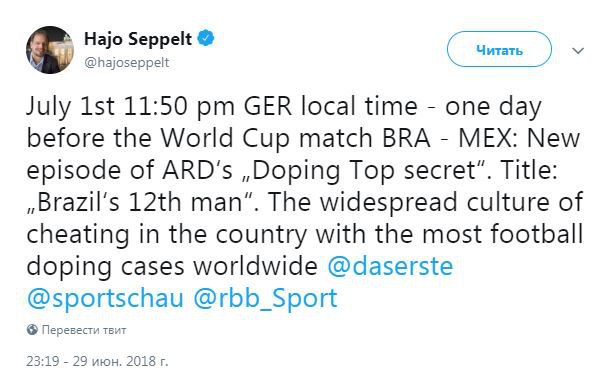Translate the tweet via Перевести твит
Image resolution: width=610 pixels, height=380 pixels.
[84, 330]
